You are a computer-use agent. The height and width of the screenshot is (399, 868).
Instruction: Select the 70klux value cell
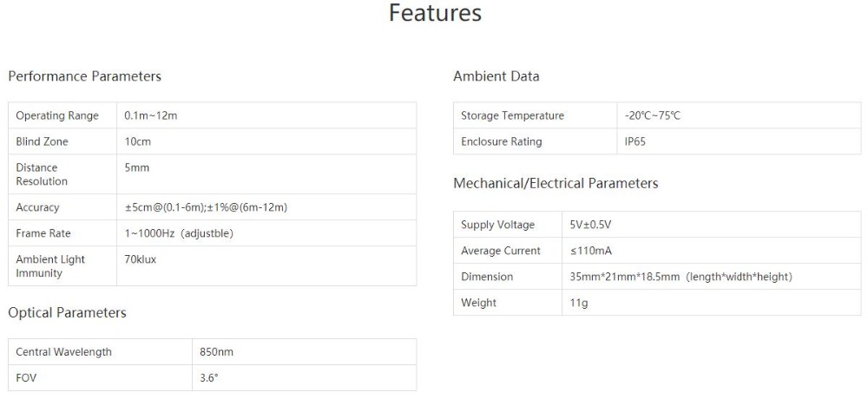141,259
